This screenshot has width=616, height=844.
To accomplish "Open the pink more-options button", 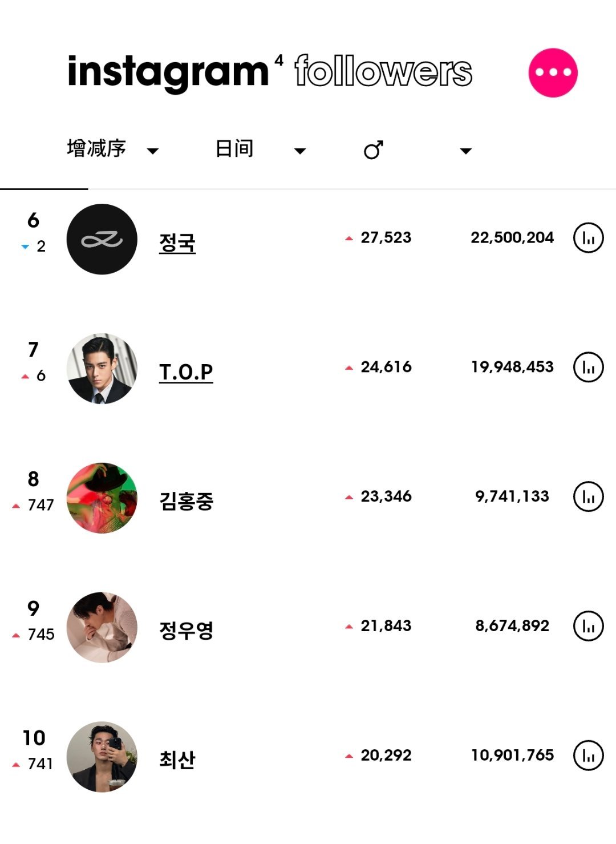I will point(553,73).
